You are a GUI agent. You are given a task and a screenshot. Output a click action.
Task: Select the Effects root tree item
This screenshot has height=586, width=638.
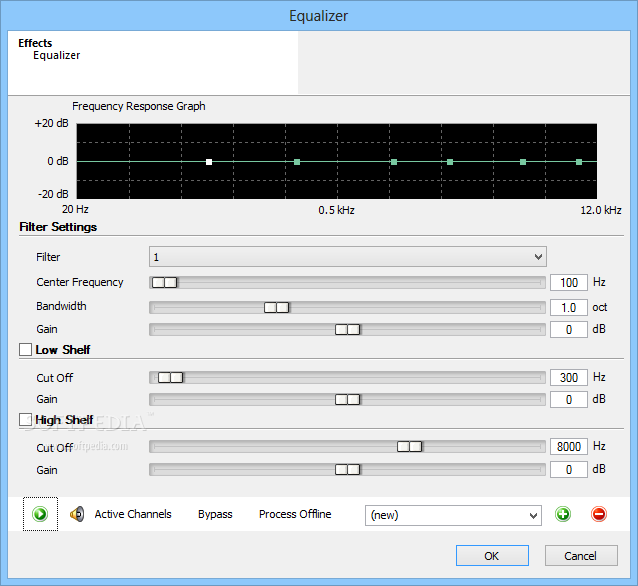coord(35,43)
